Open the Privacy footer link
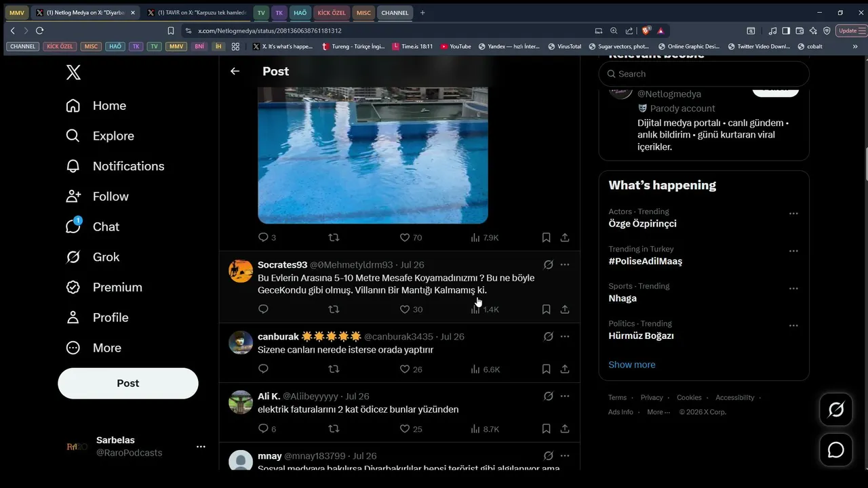868x488 pixels. click(652, 398)
